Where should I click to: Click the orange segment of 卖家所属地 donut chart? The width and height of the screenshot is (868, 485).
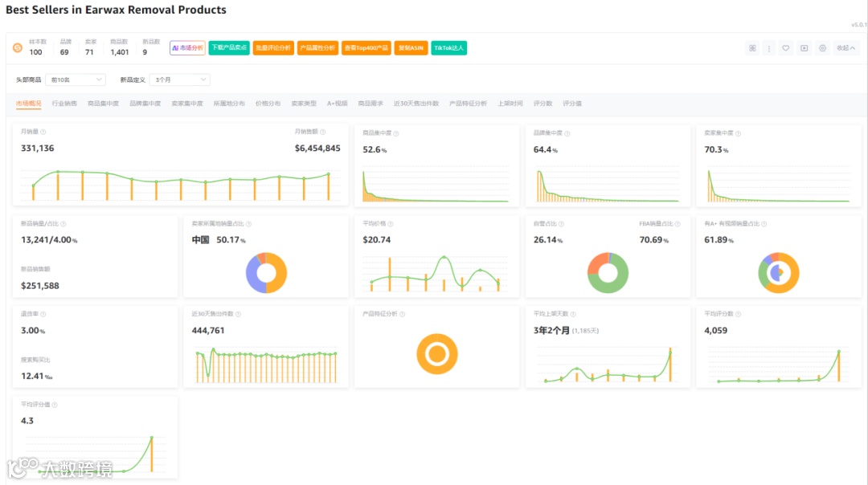281,273
